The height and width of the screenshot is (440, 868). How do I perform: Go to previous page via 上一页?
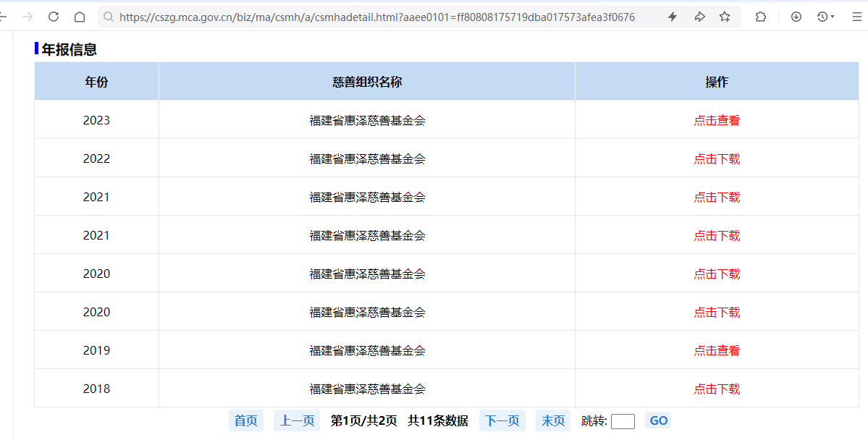297,420
